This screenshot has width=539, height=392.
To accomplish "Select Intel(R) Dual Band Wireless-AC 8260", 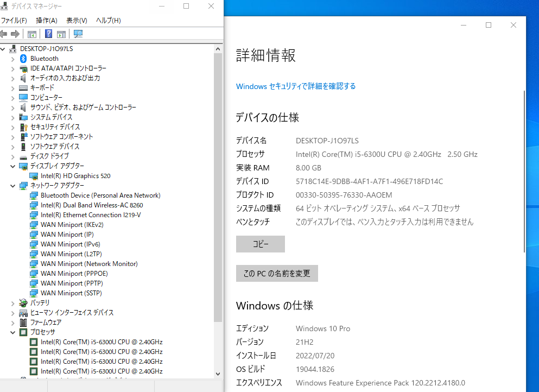I will (x=92, y=205).
